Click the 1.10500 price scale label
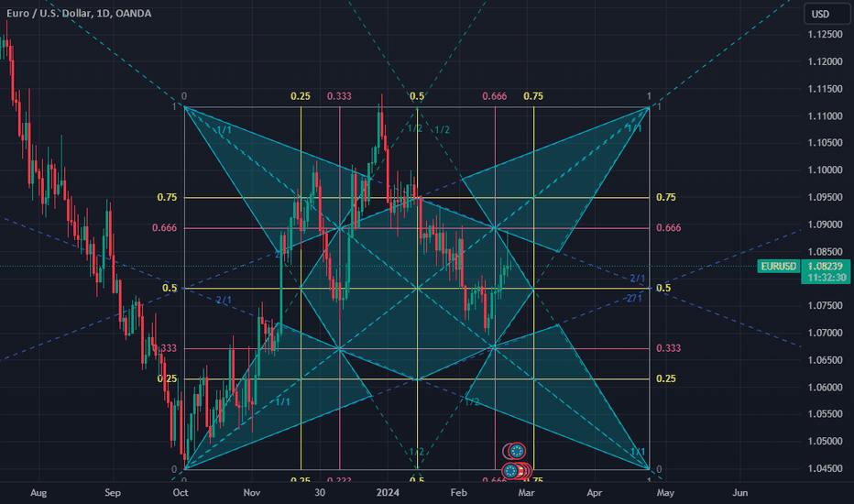The width and height of the screenshot is (854, 504). pyautogui.click(x=825, y=143)
